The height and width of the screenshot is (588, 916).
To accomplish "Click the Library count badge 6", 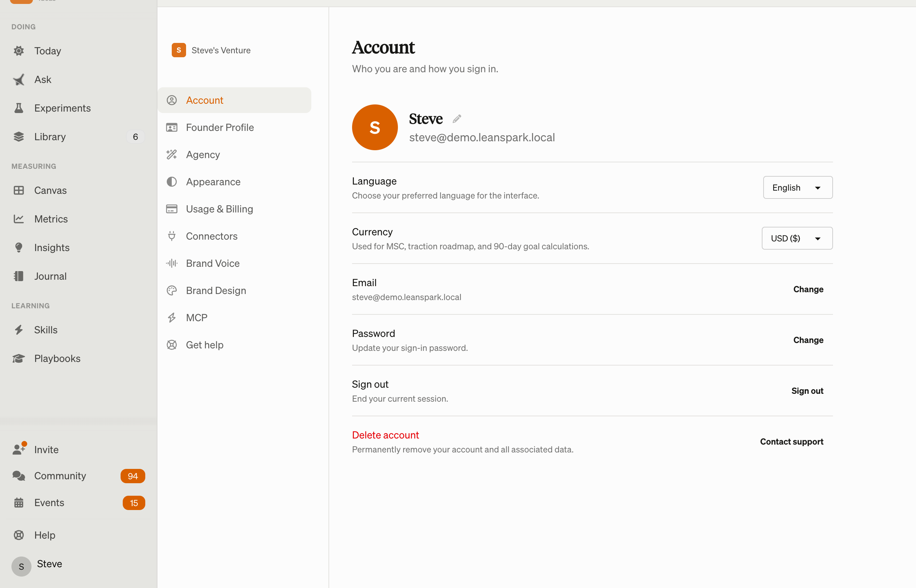I will [135, 137].
